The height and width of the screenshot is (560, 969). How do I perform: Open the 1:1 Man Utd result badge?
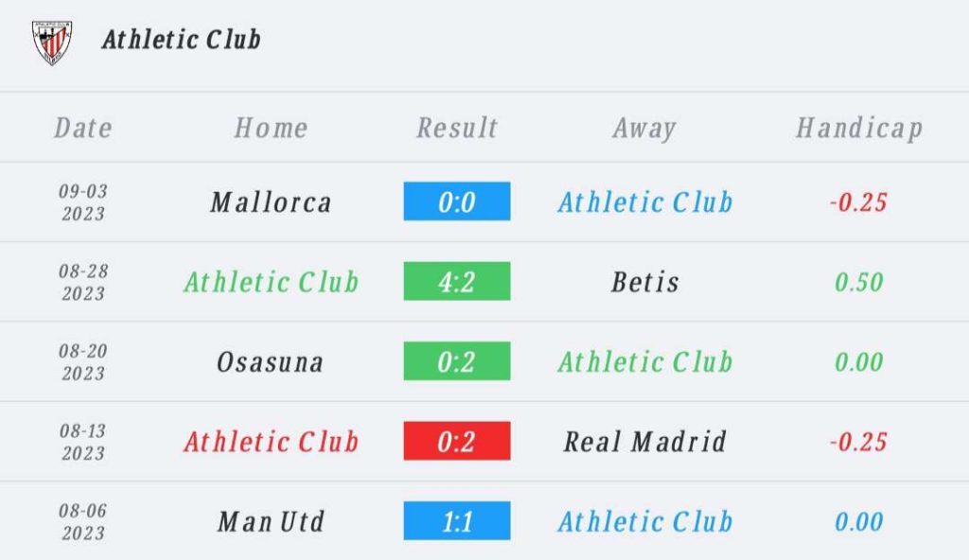[x=457, y=520]
